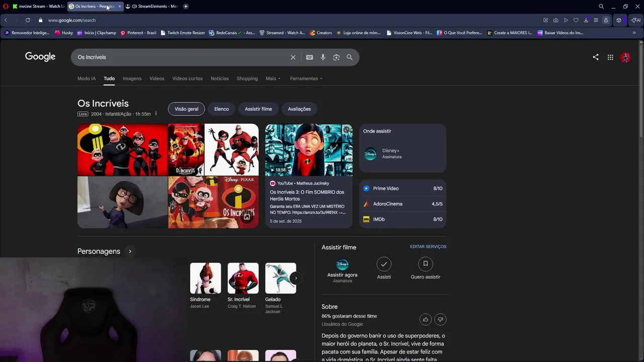Viewport: 644px width, 362px height.
Task: Open three-dot options beside 1h 55m
Action: click(x=156, y=114)
